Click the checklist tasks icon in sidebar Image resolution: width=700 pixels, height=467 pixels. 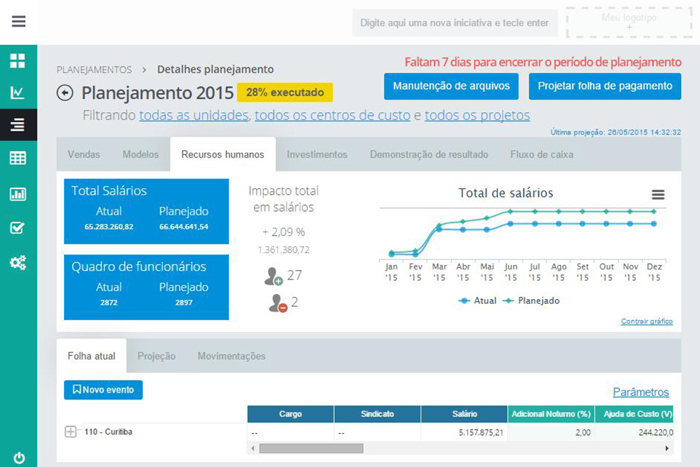pos(18,228)
